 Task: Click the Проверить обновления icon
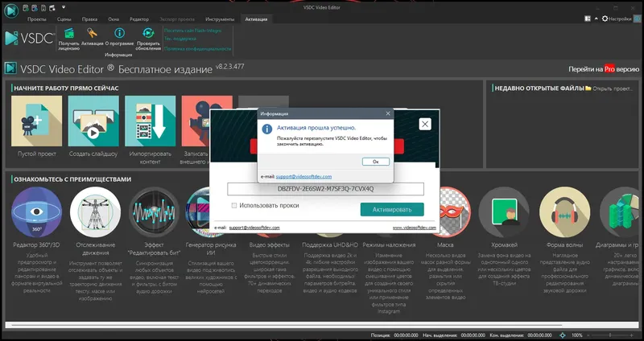[x=148, y=33]
